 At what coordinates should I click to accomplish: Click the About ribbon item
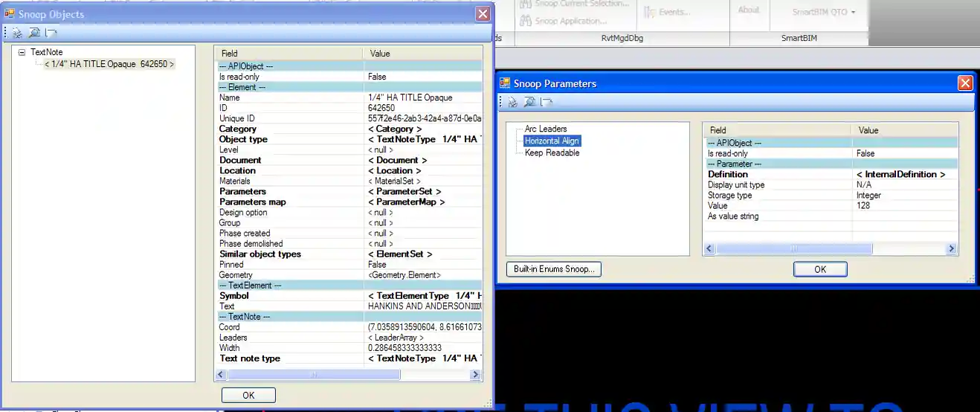[x=748, y=10]
